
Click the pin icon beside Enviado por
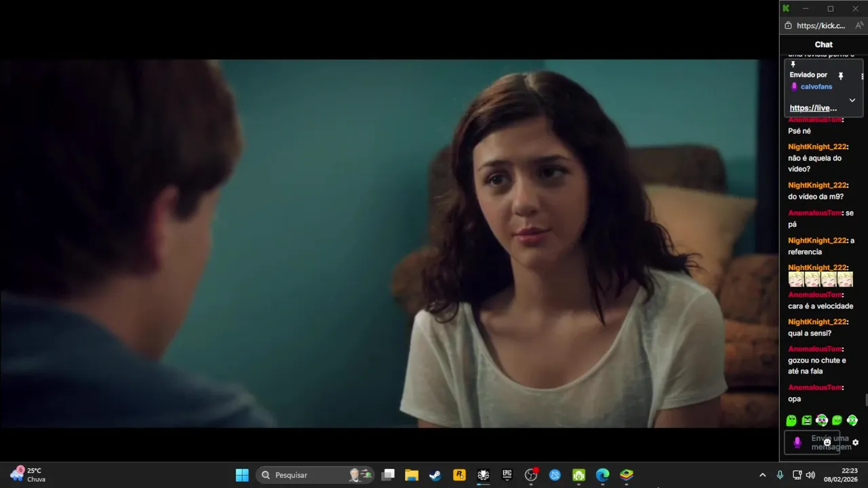pos(841,76)
